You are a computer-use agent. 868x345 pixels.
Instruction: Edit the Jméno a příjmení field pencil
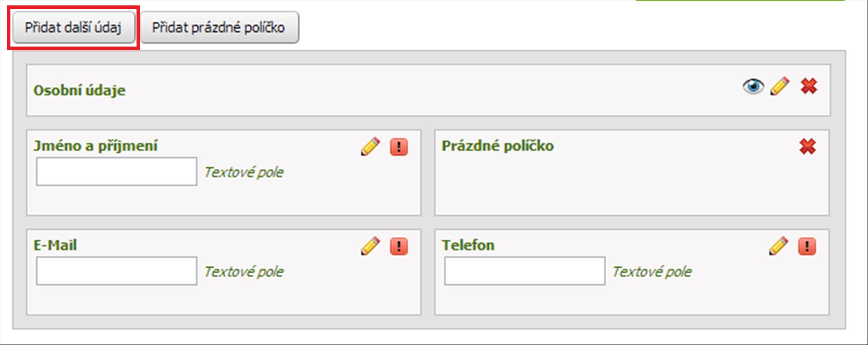(370, 147)
